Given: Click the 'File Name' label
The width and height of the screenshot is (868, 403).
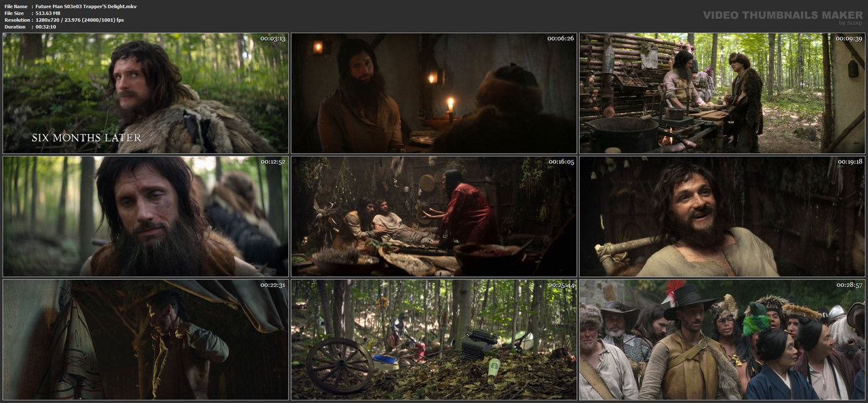Looking at the screenshot, I should click(x=16, y=6).
